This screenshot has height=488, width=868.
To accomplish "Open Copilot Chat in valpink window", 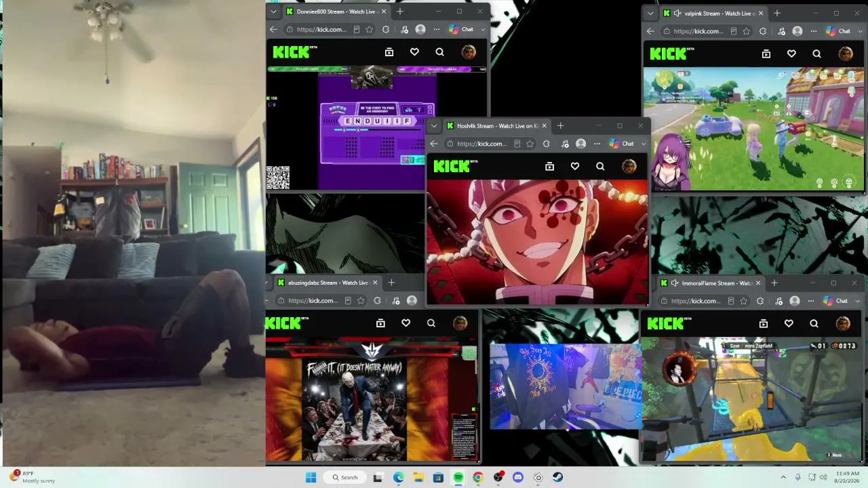I will [x=839, y=31].
